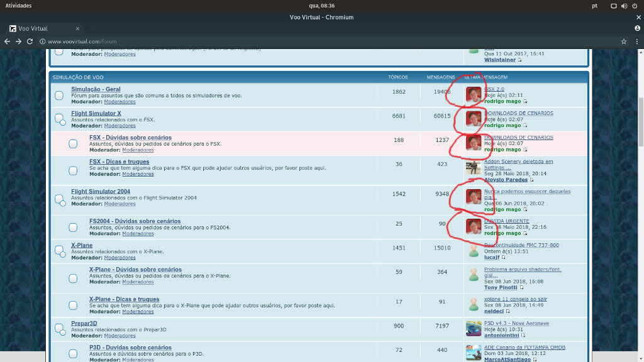Open xplane 11 congela ao sair topic
Viewport: 644px width, 362px height.
point(516,299)
